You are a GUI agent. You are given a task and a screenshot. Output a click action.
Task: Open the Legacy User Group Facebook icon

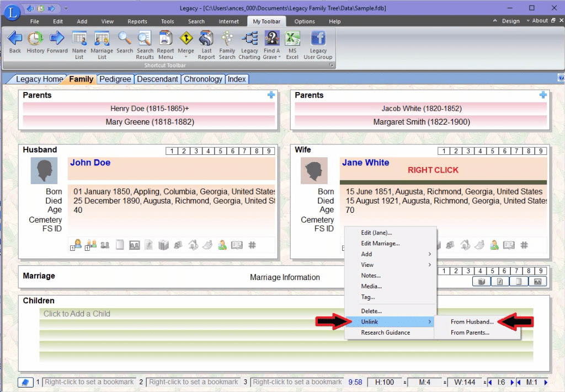tap(318, 38)
